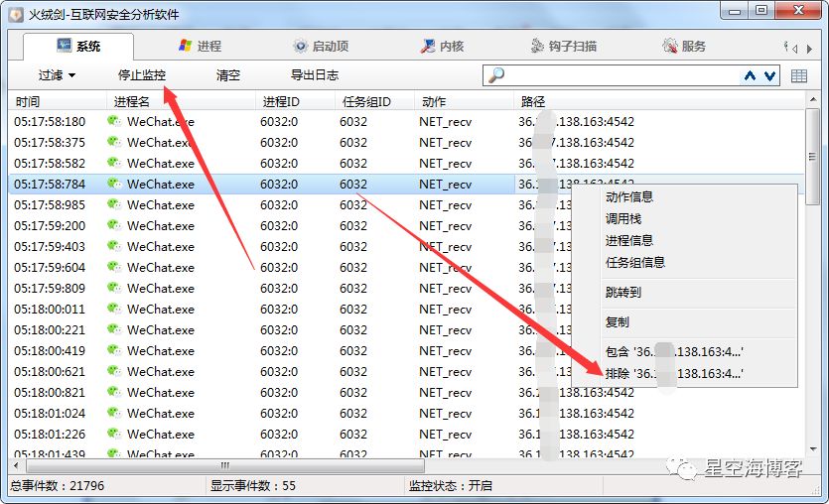Switch to the 系统 tab
Screen dimensions: 829x504
click(x=78, y=46)
